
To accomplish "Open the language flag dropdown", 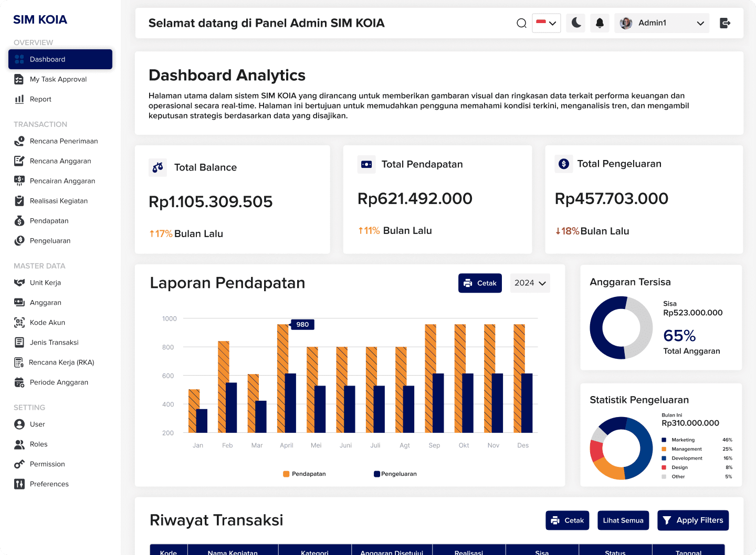I will point(547,23).
